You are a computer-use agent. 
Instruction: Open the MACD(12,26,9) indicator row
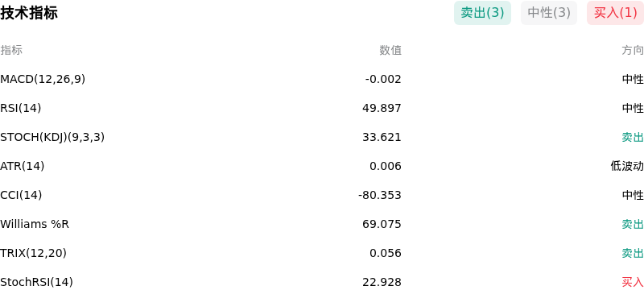click(x=322, y=79)
